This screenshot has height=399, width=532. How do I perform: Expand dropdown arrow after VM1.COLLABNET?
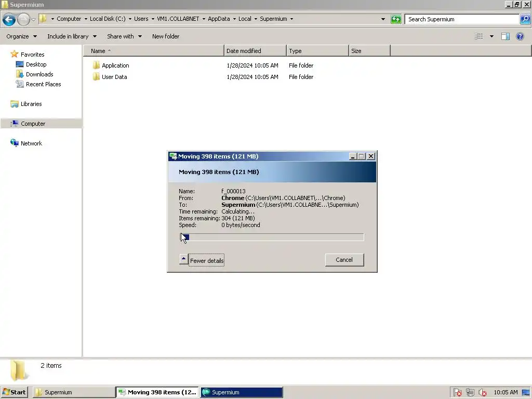pos(204,19)
